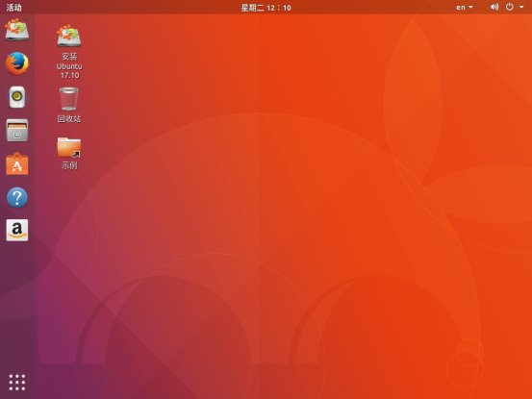Open the clock 星期二 12:10 menu
532x399 pixels.
266,8
